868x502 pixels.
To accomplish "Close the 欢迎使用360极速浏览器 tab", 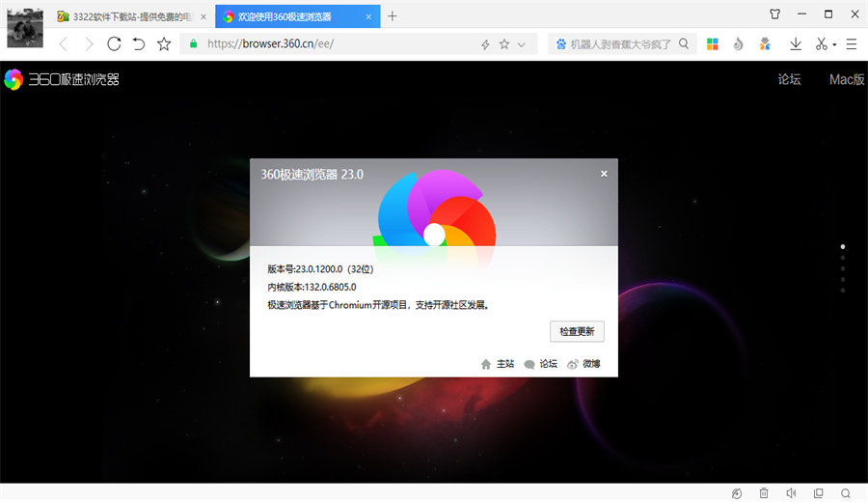I will coord(368,16).
